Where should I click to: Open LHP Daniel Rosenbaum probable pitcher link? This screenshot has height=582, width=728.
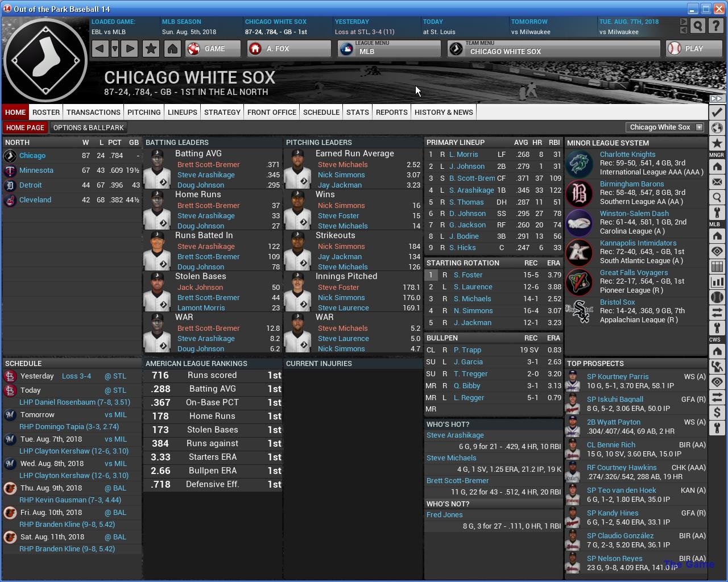[x=75, y=402]
